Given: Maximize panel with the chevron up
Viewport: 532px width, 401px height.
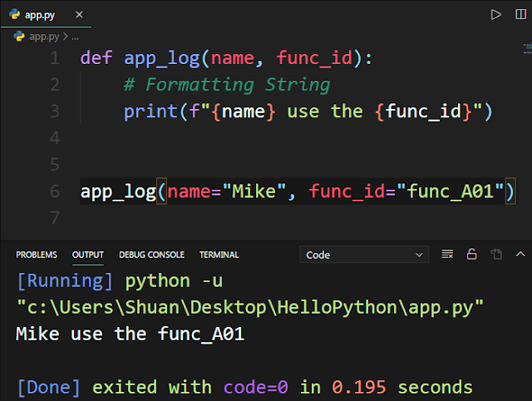Looking at the screenshot, I should coord(520,254).
